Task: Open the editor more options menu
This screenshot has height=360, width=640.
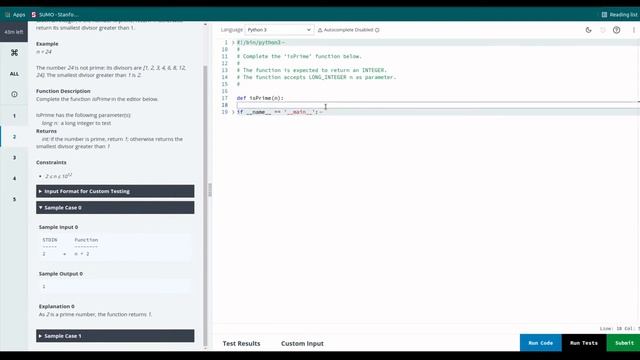Action: pyautogui.click(x=633, y=30)
